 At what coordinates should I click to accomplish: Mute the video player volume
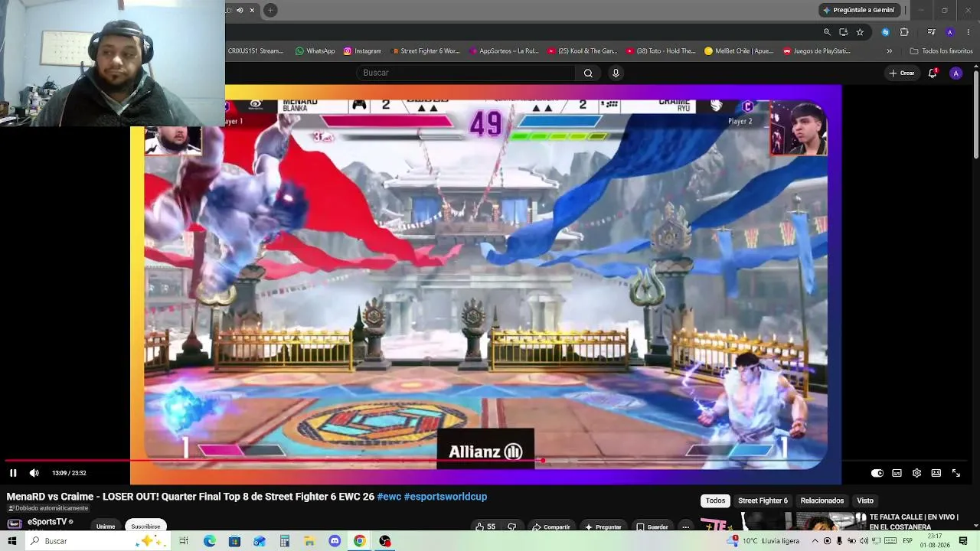[x=34, y=473]
